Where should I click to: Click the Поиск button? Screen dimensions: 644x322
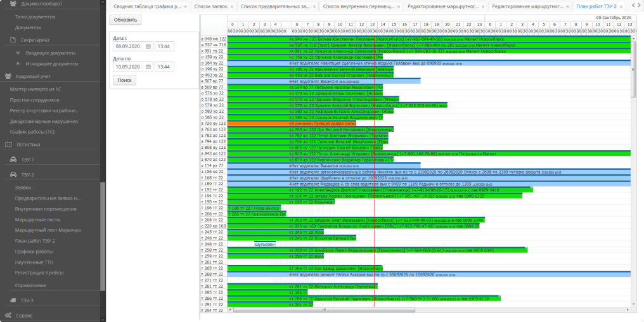pyautogui.click(x=124, y=80)
